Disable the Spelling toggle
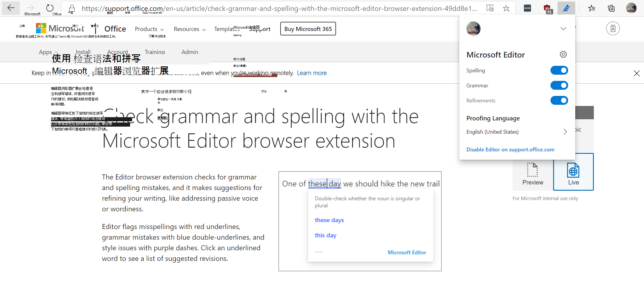644x286 pixels. [x=559, y=70]
